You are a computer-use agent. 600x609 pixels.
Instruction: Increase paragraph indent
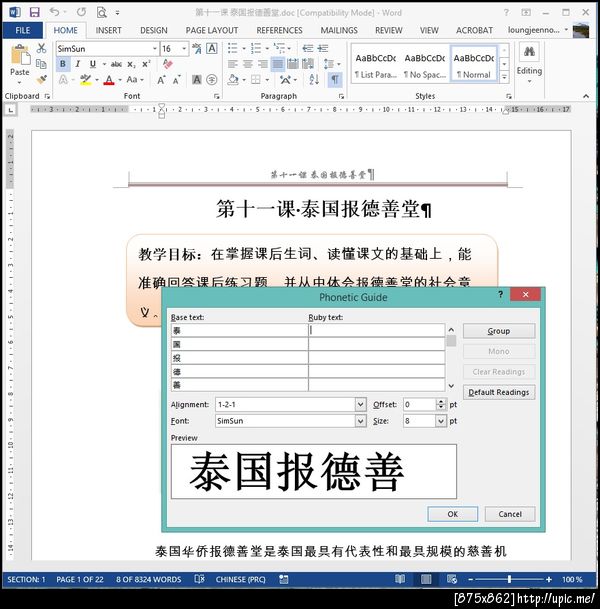pos(323,49)
